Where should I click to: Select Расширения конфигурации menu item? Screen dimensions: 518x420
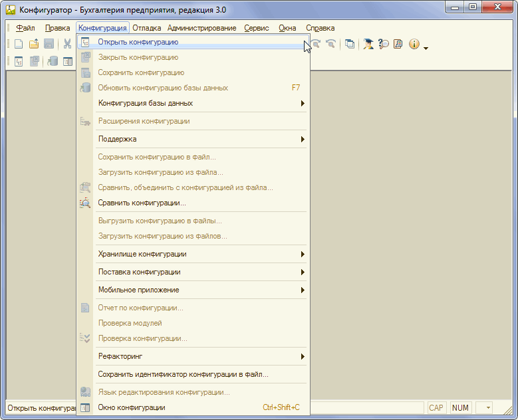point(194,121)
